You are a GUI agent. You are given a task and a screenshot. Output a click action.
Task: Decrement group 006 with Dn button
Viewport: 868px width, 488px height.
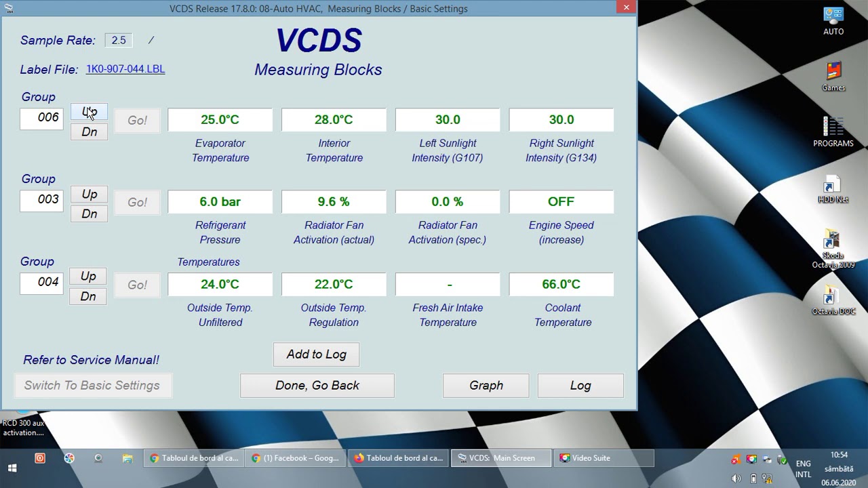pyautogui.click(x=89, y=131)
